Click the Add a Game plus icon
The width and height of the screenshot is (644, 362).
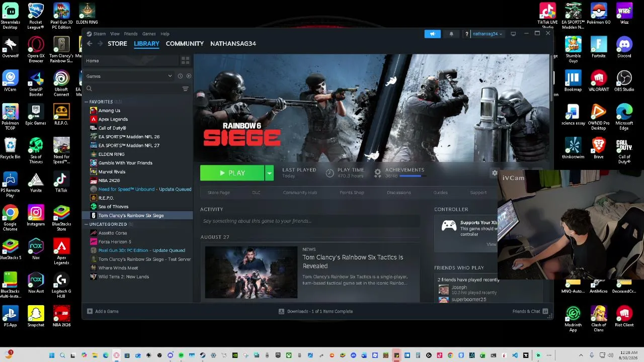pyautogui.click(x=90, y=311)
